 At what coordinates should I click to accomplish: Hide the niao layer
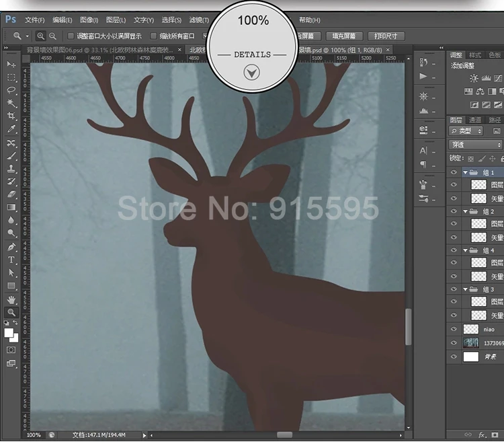(x=454, y=329)
